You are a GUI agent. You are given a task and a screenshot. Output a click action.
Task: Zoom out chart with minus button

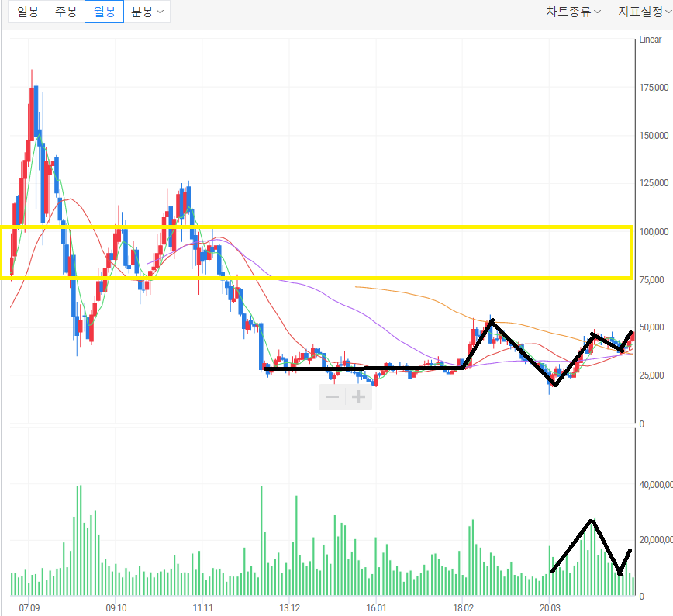(x=332, y=397)
